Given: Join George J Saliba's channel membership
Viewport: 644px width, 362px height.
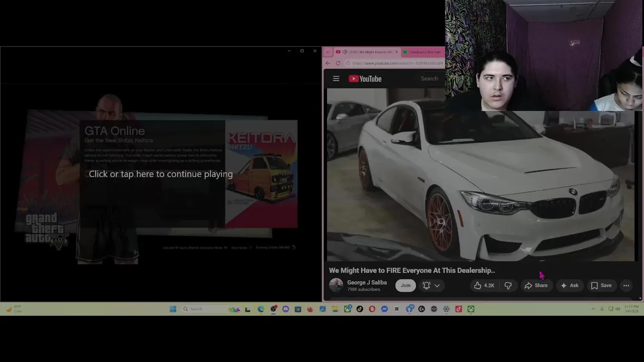Looking at the screenshot, I should [406, 286].
